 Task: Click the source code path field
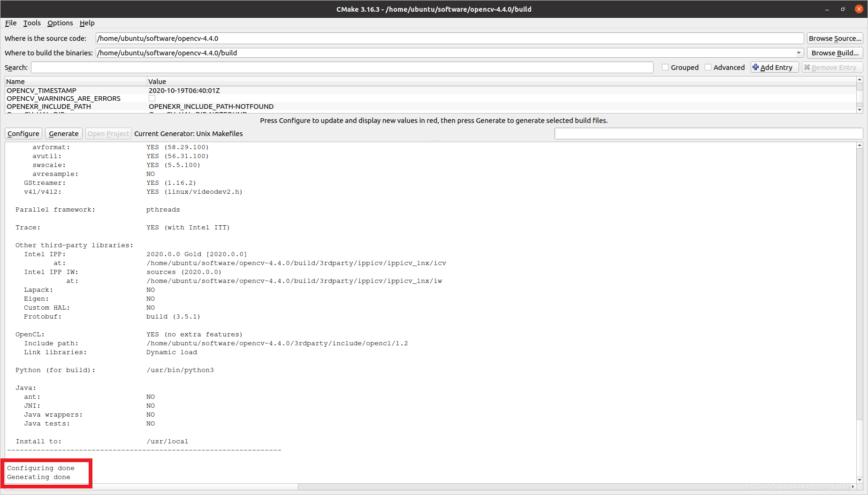[449, 38]
